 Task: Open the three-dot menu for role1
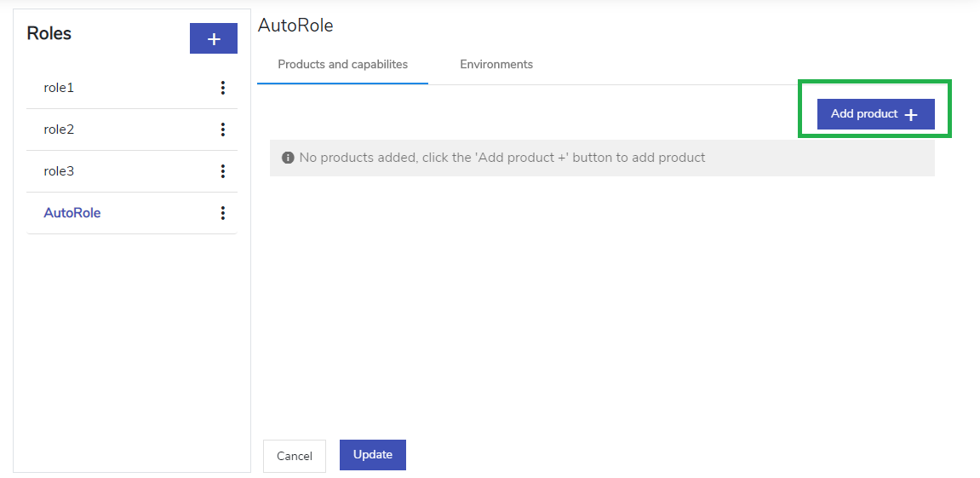pos(222,88)
